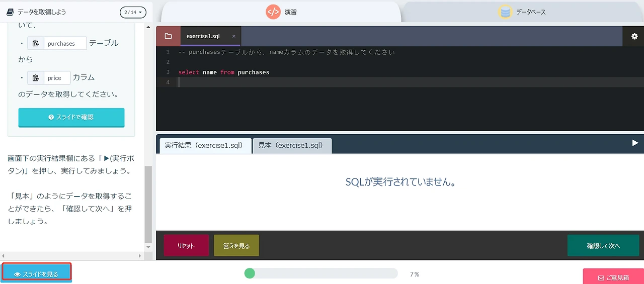Open the ご意見箱 feedback button
This screenshot has width=644, height=284.
613,277
